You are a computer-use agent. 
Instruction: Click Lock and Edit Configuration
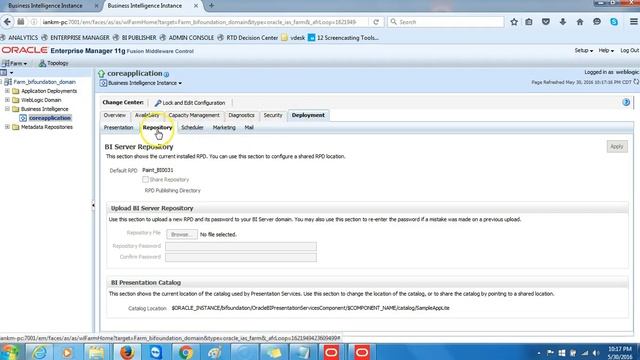click(x=190, y=103)
